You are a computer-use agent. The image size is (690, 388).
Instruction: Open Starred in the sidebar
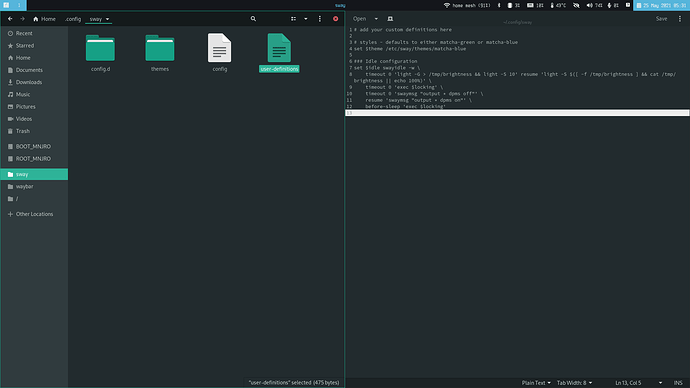pyautogui.click(x=34, y=46)
